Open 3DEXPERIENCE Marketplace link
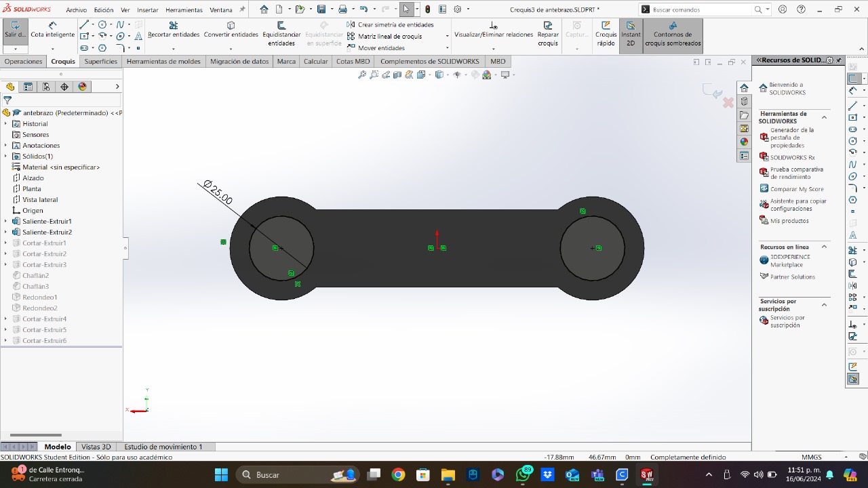 785,261
